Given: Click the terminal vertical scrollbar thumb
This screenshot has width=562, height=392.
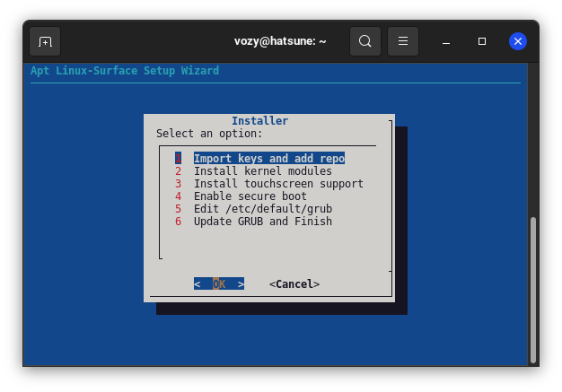Looking at the screenshot, I should (x=533, y=290).
